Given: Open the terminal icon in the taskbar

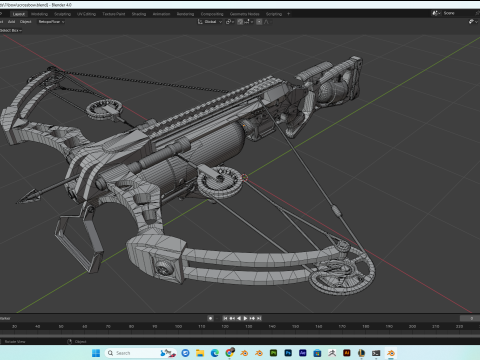Looking at the screenshot, I should tap(376, 353).
